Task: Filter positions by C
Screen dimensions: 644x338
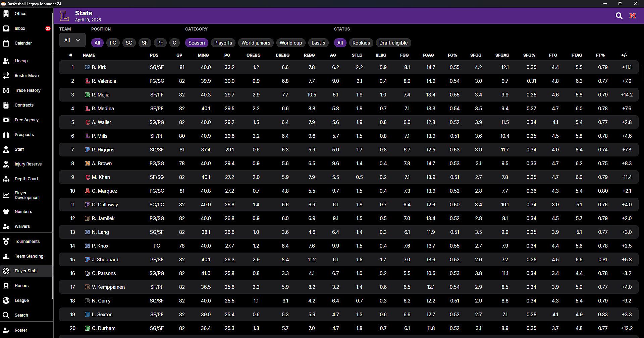Action: (x=174, y=43)
